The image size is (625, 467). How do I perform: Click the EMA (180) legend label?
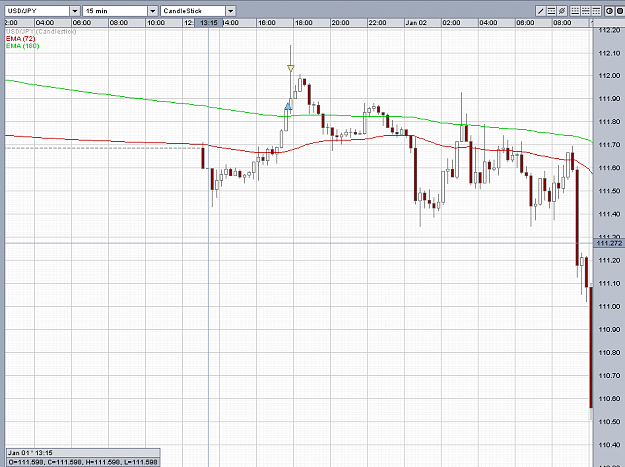click(x=23, y=46)
